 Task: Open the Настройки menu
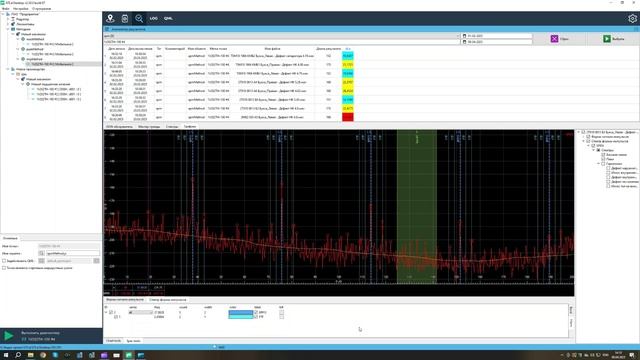coord(20,8)
